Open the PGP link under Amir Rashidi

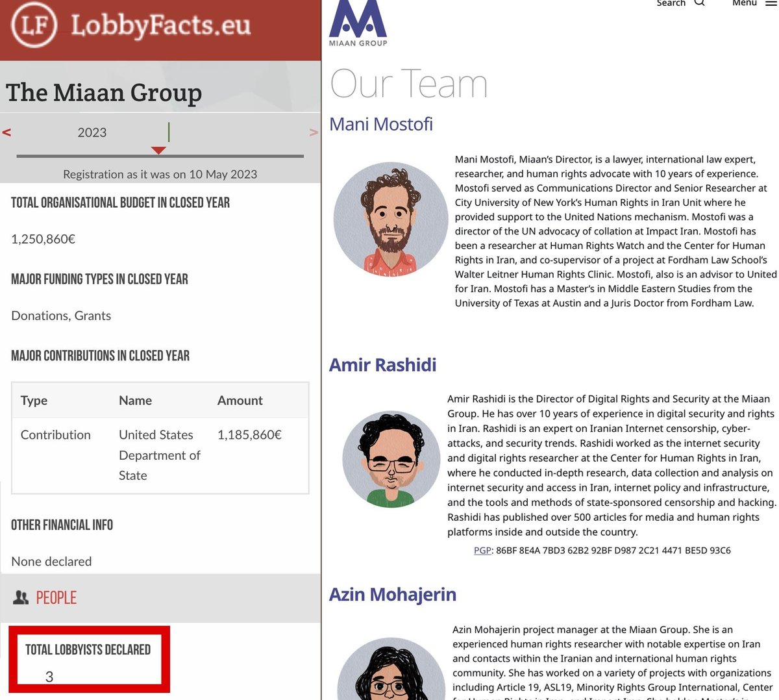(x=482, y=550)
